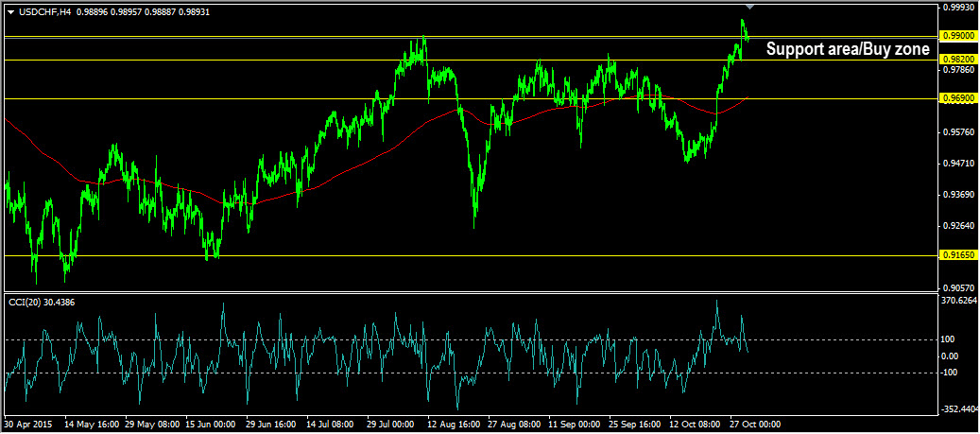This screenshot has width=980, height=434.
Task: Click the '11 Sep 00:00' time label
Action: tap(576, 424)
